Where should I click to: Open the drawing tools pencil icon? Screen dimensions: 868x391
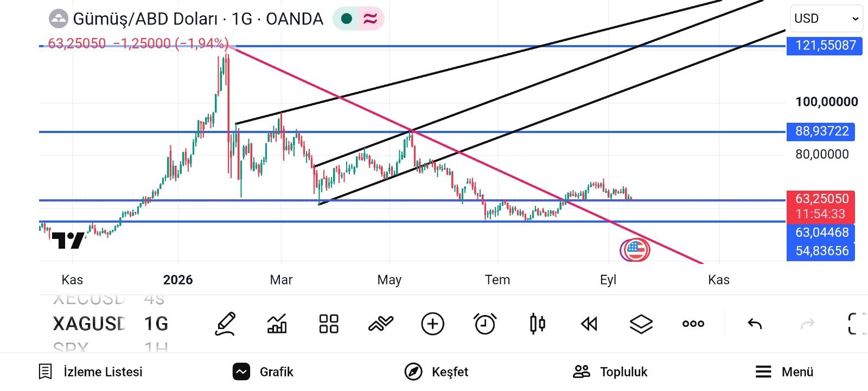(225, 324)
